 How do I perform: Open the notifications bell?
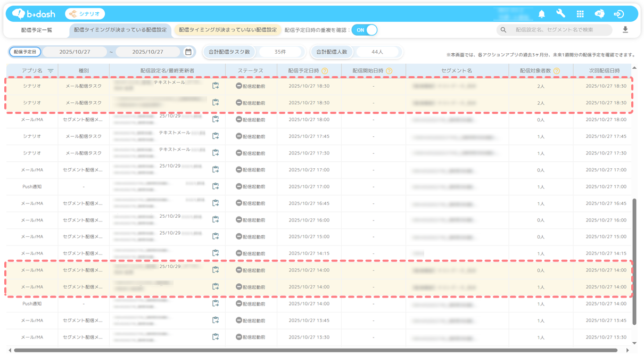(542, 14)
